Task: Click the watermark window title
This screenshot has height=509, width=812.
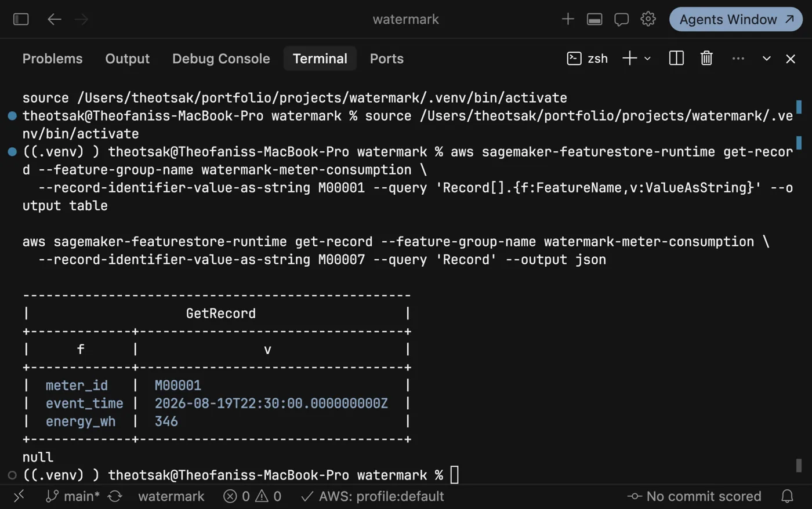Action: tap(405, 19)
